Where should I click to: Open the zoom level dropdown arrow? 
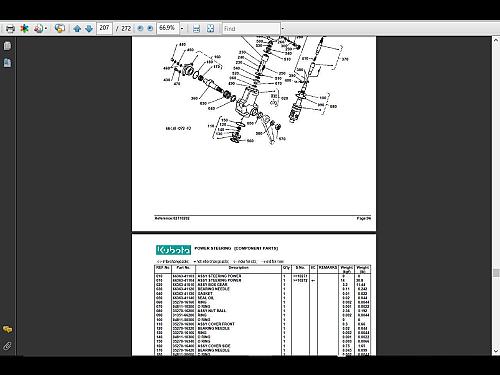tap(182, 29)
